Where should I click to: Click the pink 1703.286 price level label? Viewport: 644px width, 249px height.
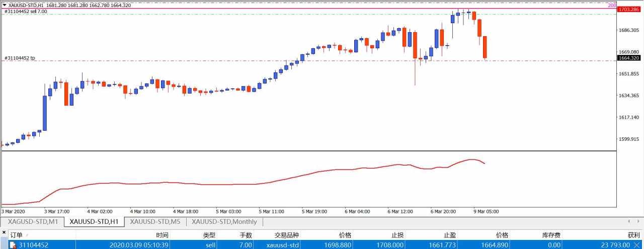(628, 9)
